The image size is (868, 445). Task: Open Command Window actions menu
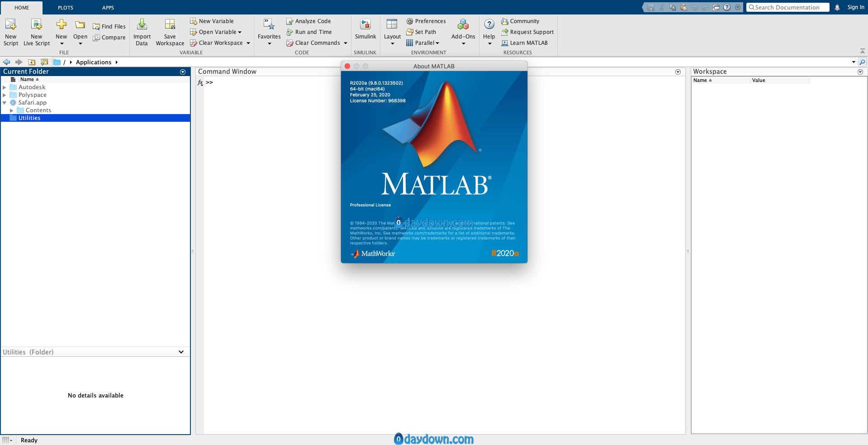pyautogui.click(x=678, y=72)
